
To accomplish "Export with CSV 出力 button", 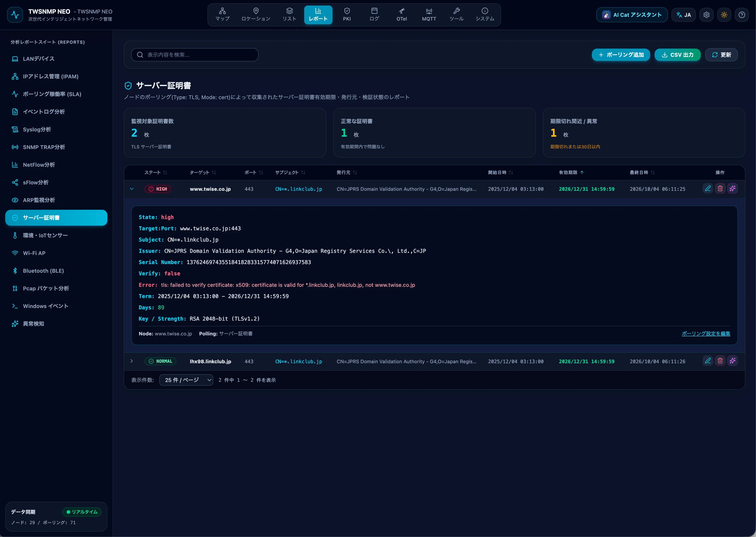I will 677,55.
